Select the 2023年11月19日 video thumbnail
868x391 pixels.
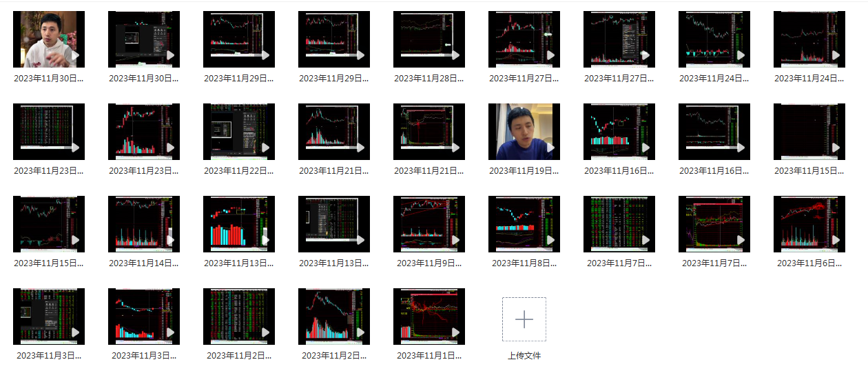524,132
